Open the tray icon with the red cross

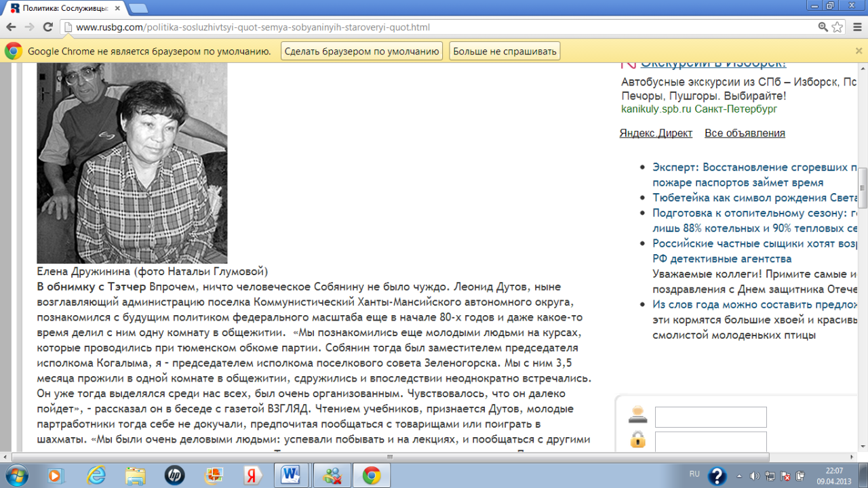coord(785,476)
